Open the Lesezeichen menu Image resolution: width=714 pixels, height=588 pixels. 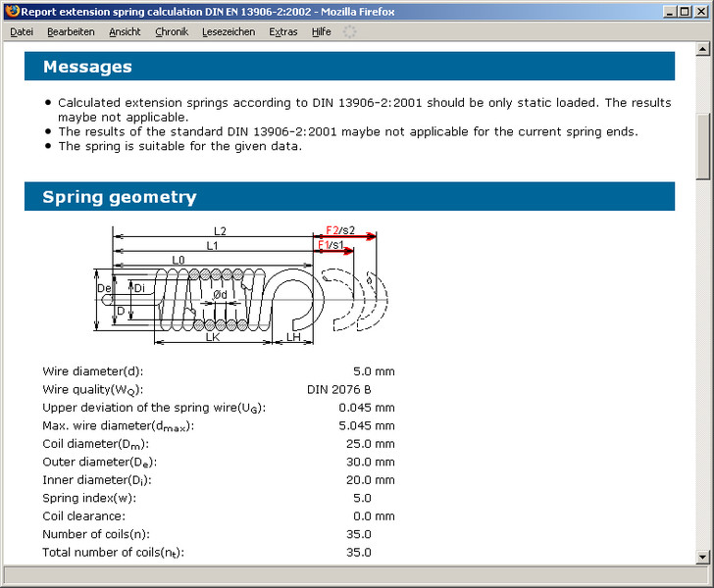pyautogui.click(x=229, y=31)
